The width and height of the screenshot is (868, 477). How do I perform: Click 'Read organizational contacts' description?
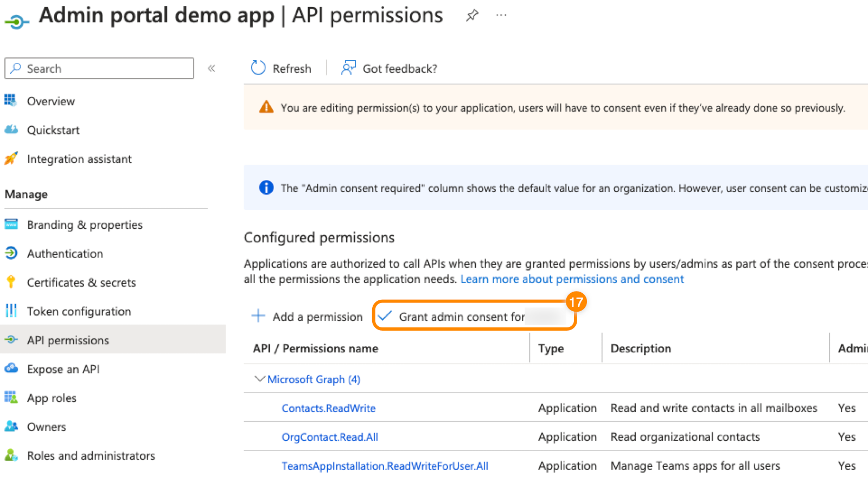(685, 437)
